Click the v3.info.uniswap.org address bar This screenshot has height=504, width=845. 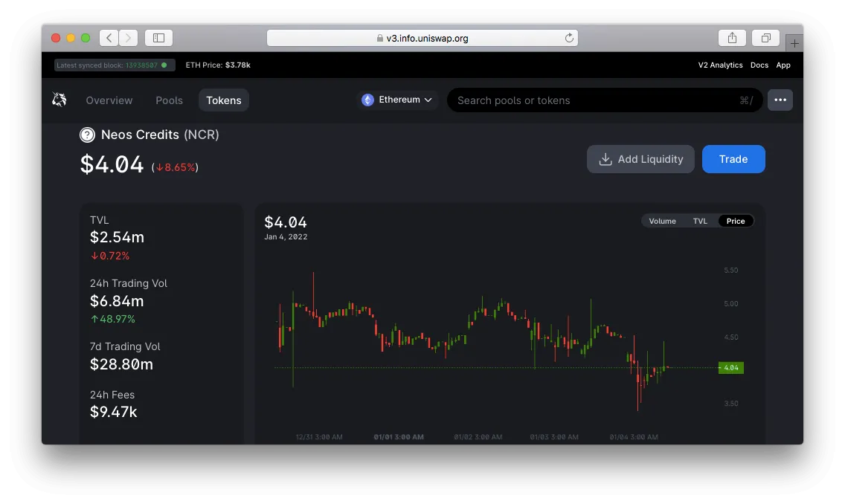[x=422, y=38]
